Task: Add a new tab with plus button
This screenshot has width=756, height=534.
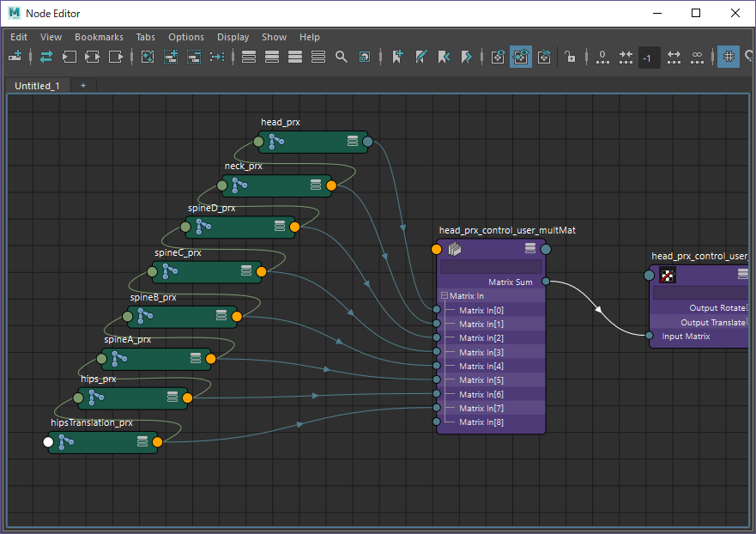Action: tap(83, 86)
